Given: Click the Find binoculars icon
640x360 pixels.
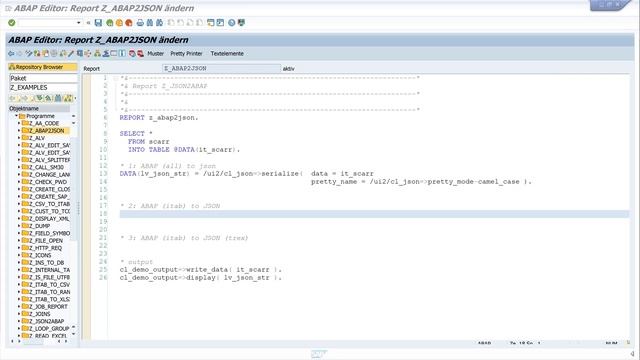Looking at the screenshot, I should [x=150, y=23].
